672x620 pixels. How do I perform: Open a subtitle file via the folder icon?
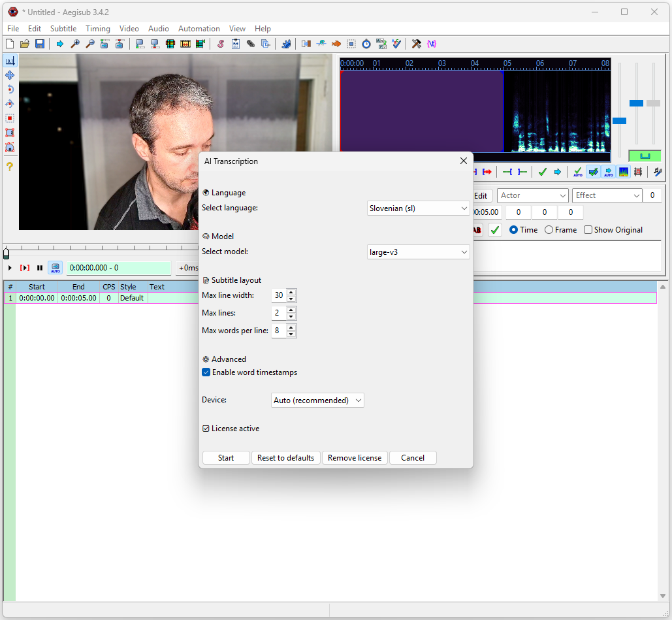[x=24, y=44]
